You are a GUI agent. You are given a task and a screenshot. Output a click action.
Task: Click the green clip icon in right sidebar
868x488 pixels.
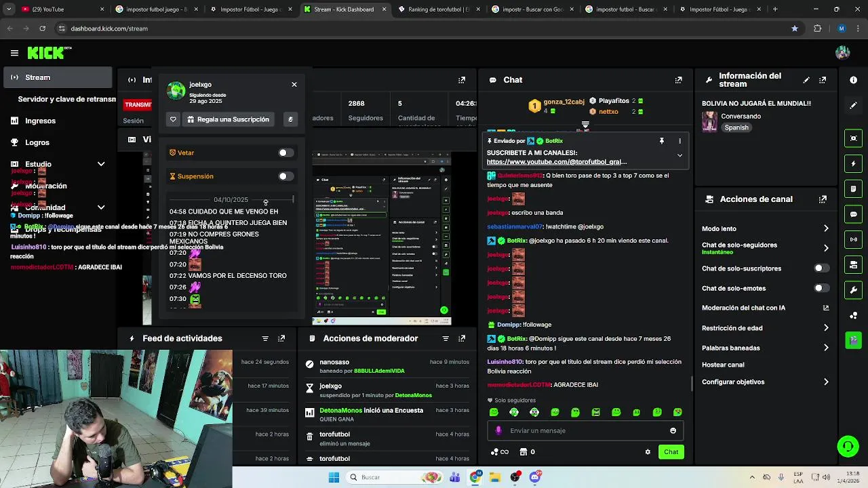pyautogui.click(x=853, y=340)
